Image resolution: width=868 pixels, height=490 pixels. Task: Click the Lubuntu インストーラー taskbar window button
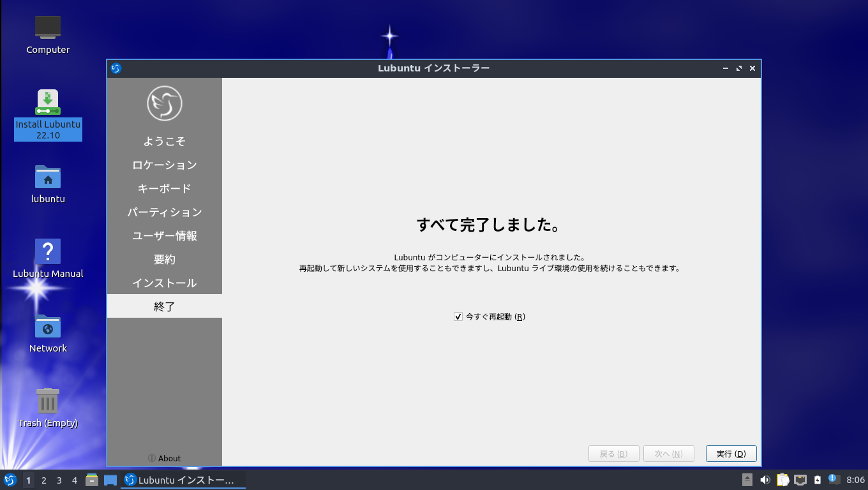[183, 480]
